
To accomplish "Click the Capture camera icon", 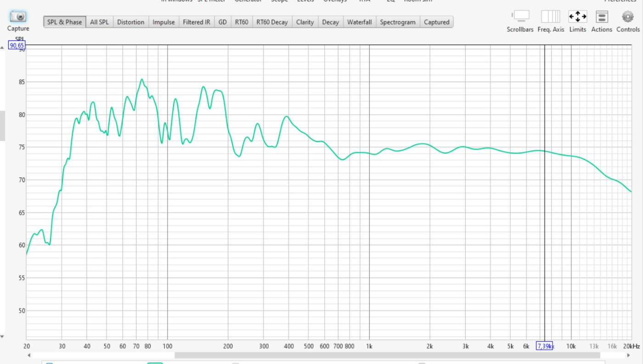I will 18,17.
